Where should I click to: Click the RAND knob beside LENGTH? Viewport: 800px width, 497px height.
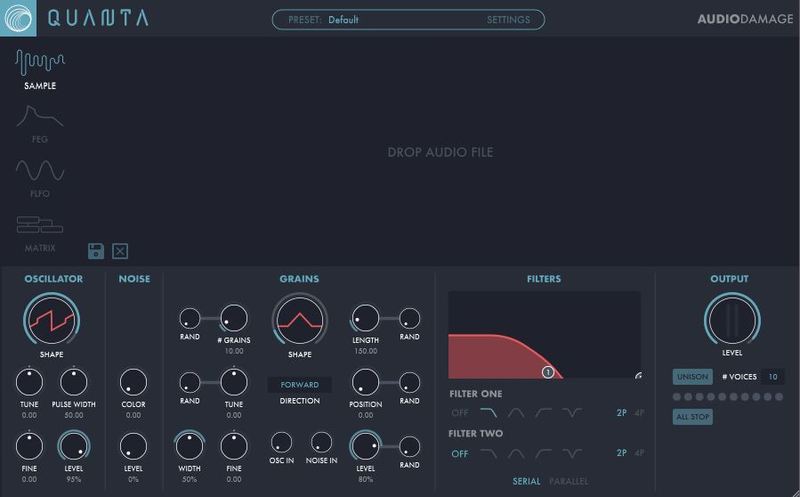click(x=409, y=318)
